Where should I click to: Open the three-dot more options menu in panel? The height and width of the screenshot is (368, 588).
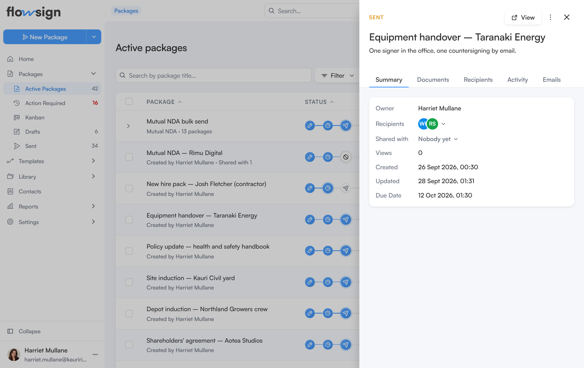(x=550, y=17)
